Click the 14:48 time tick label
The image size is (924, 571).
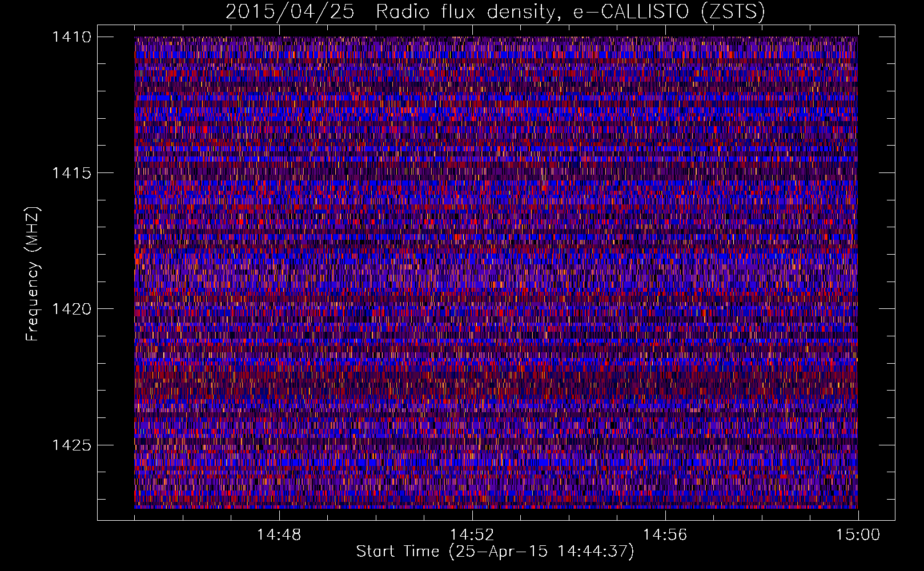coord(279,535)
